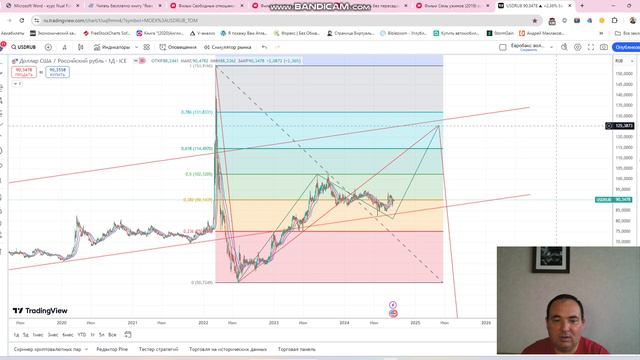Open Скринер криптовалютных пар panel

click(47, 349)
